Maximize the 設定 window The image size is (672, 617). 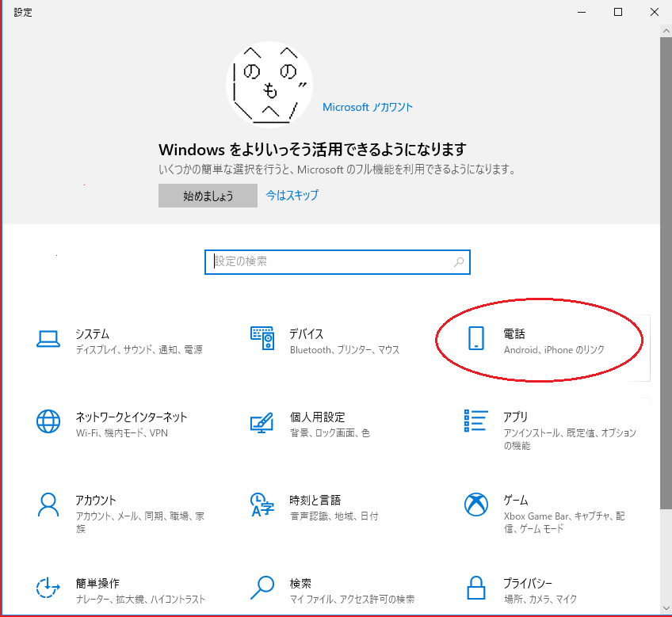[x=618, y=12]
